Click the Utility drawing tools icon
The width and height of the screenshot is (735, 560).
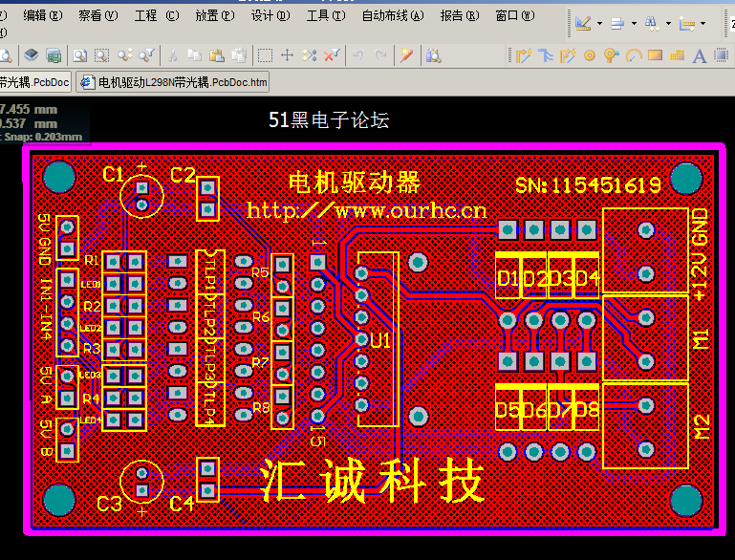coord(583,23)
